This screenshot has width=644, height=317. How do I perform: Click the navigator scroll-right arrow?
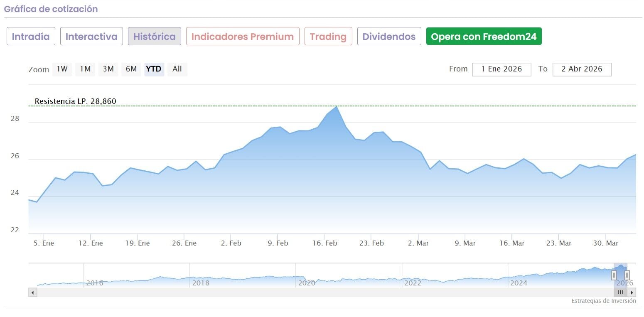[632, 292]
